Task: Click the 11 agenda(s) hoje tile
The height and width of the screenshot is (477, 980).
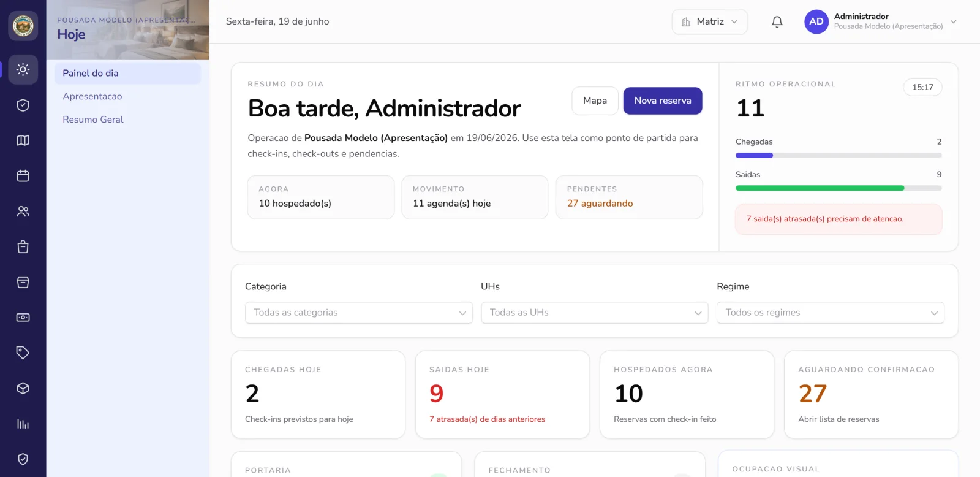Action: click(x=475, y=197)
